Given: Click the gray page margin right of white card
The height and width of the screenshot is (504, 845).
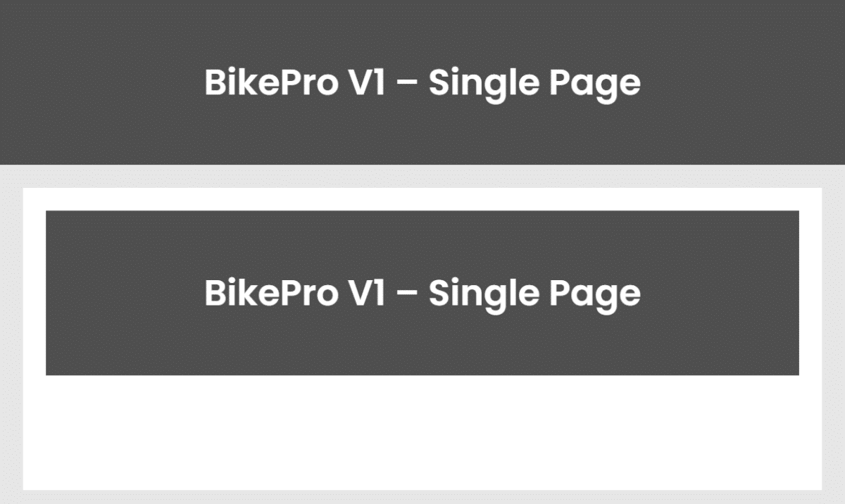Looking at the screenshot, I should (833, 338).
